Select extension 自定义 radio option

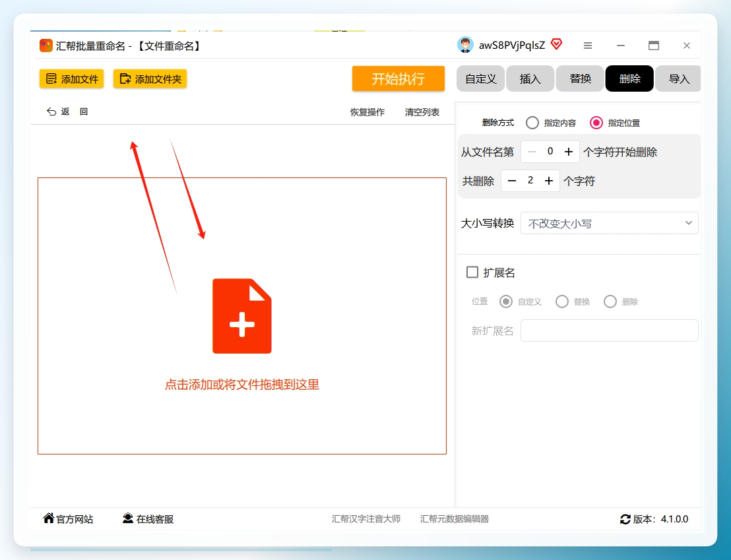[506, 301]
